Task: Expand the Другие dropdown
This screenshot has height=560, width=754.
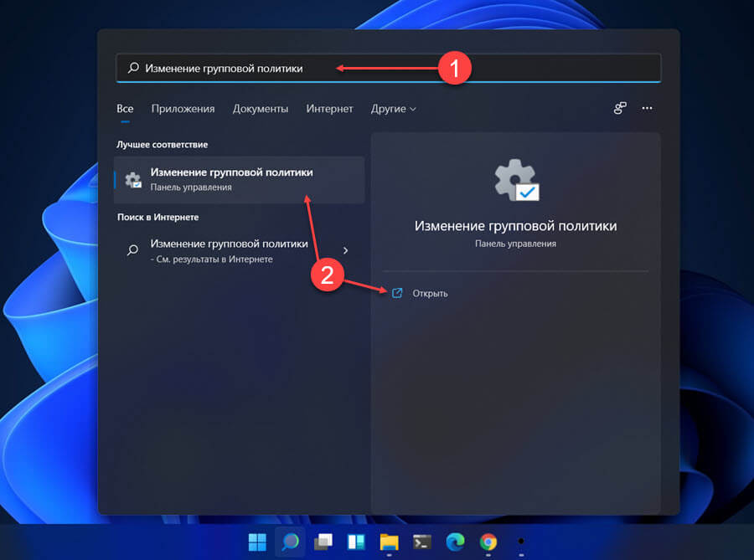Action: [x=393, y=109]
